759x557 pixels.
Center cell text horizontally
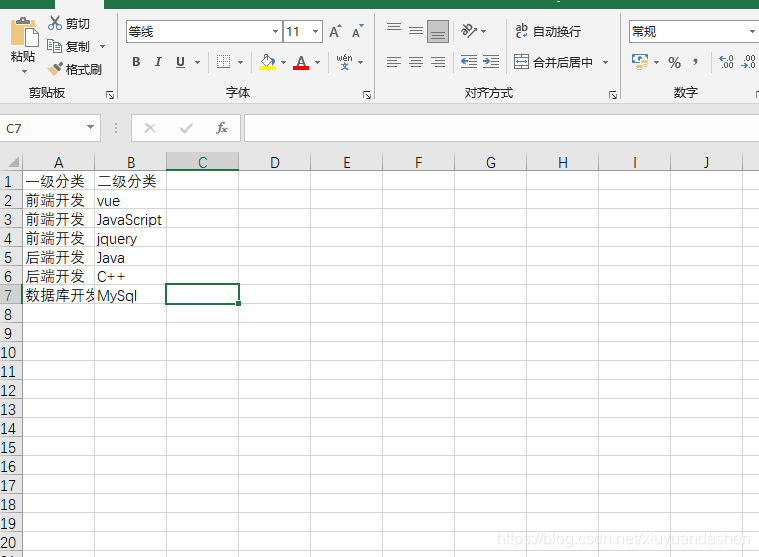[x=416, y=62]
